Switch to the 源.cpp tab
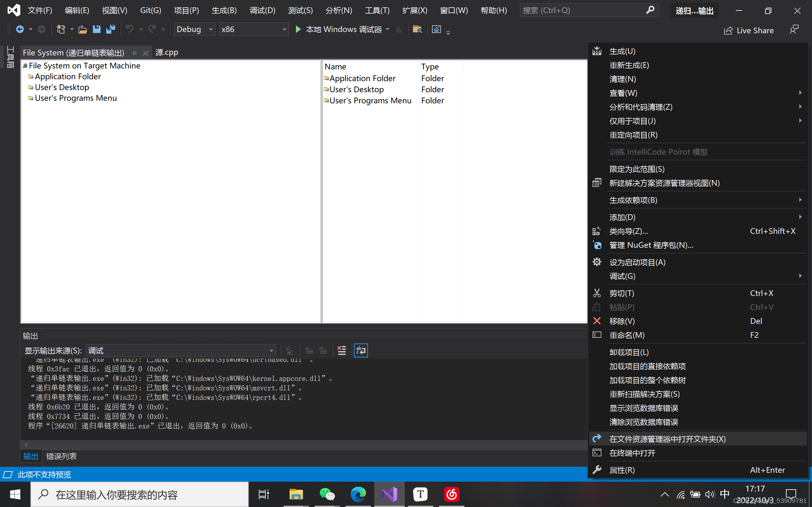Image resolution: width=812 pixels, height=507 pixels. pyautogui.click(x=167, y=53)
